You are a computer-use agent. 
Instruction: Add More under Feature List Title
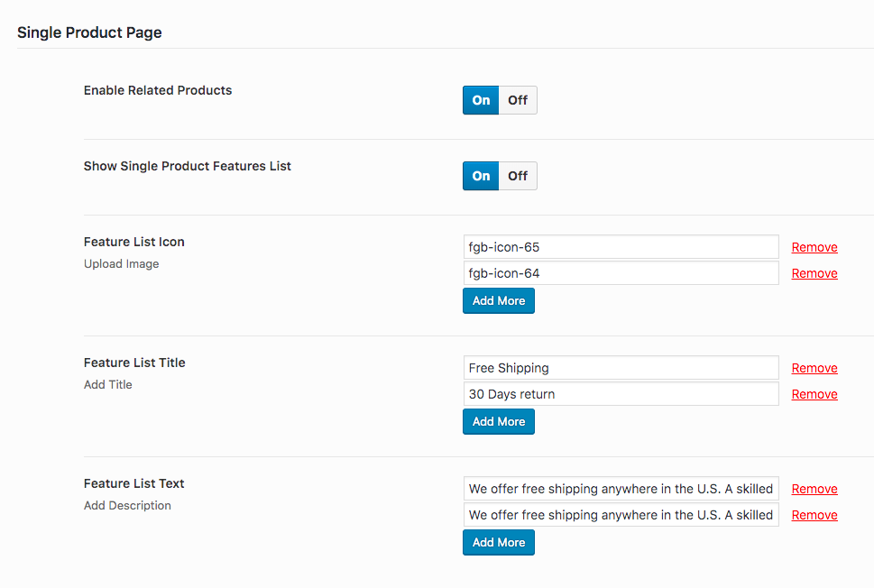498,422
